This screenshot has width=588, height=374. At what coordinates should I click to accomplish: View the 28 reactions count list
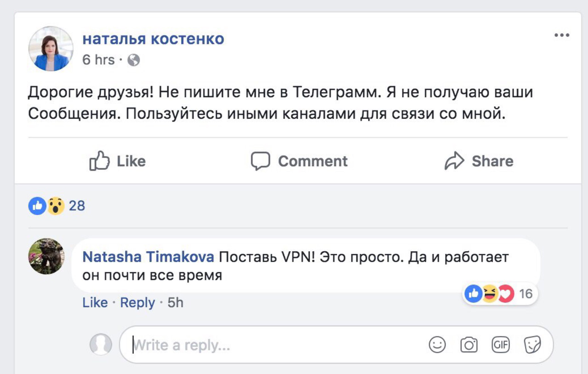(x=77, y=206)
